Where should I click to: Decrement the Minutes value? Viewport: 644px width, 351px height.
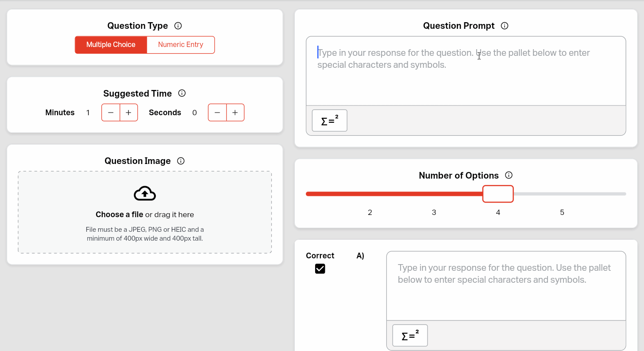coord(110,112)
